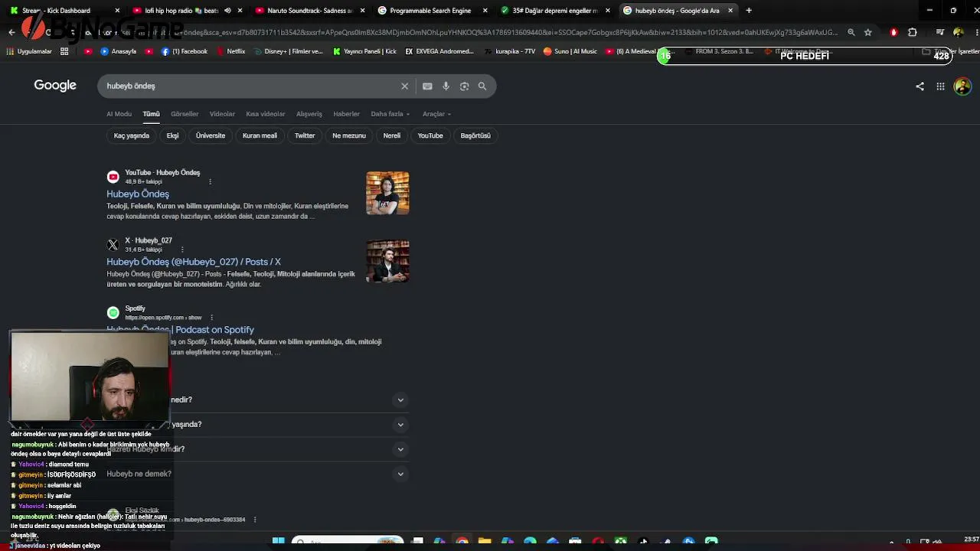Open the browser zoom magnifier in address bar
This screenshot has height=551, width=980.
click(x=851, y=32)
